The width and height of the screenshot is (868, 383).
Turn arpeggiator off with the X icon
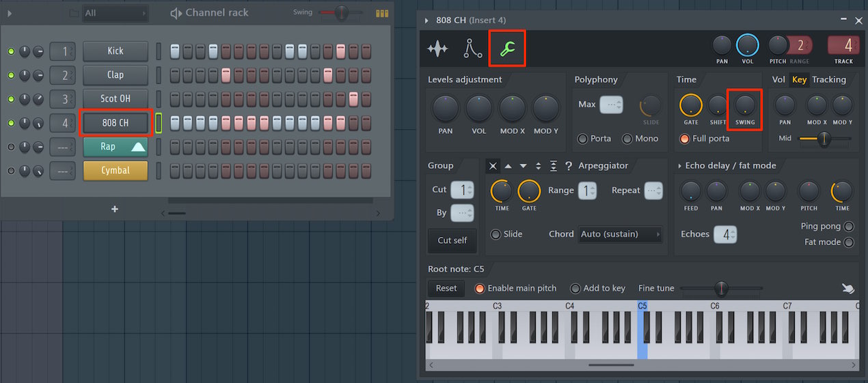pos(493,166)
